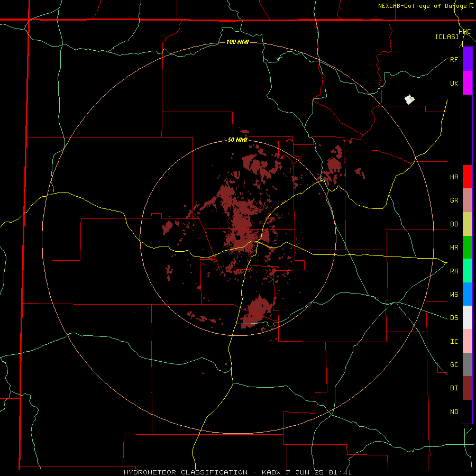
Task: Click the 'IC' legend label
Action: coord(454,341)
